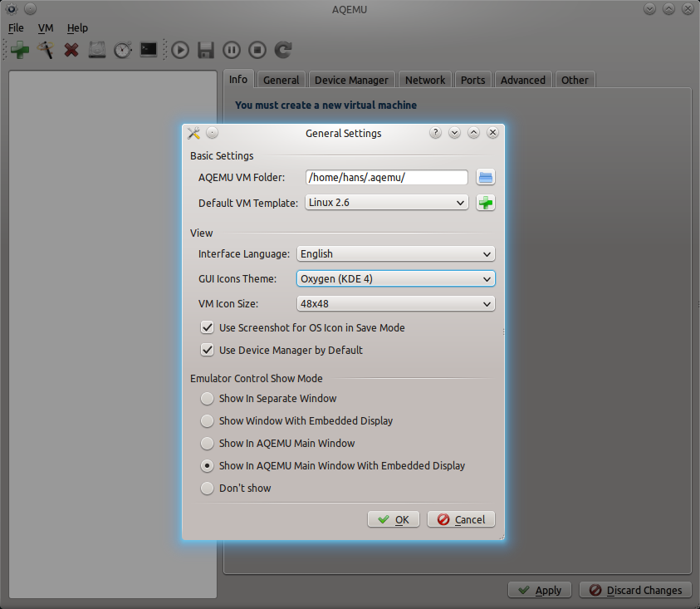This screenshot has width=700, height=609.
Task: Select Show Window With Embedded Display radio
Action: tap(207, 421)
